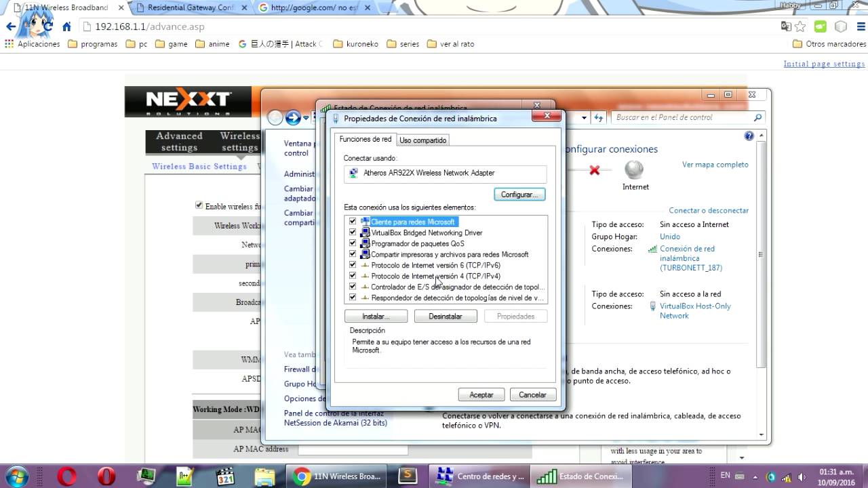Open the Otros marcadores folder
This screenshot has width=868, height=488.
pyautogui.click(x=829, y=44)
